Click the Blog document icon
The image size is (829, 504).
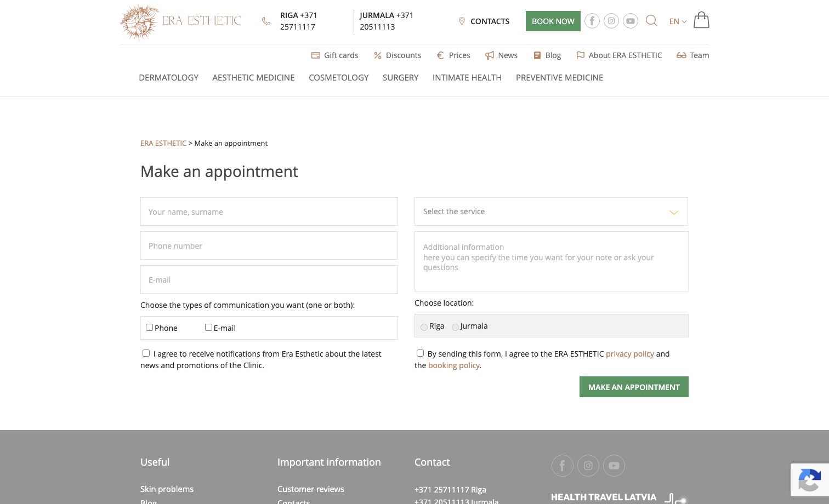click(x=537, y=55)
